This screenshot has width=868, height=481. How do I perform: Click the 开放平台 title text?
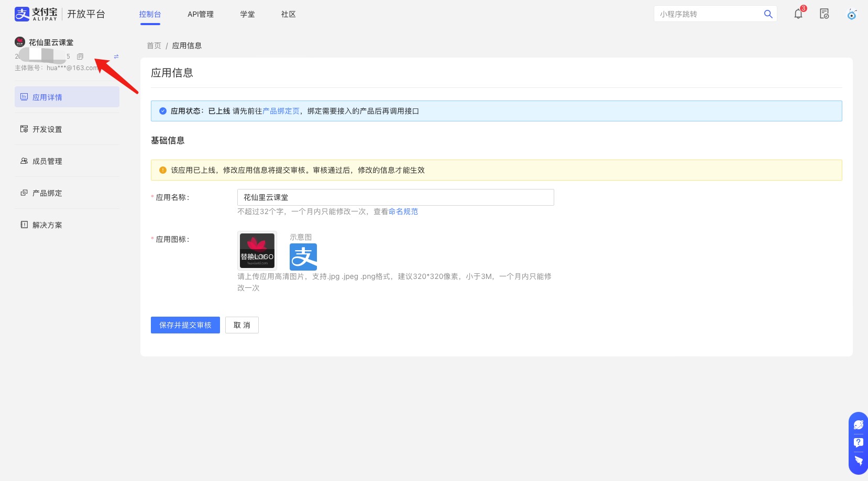pyautogui.click(x=86, y=14)
